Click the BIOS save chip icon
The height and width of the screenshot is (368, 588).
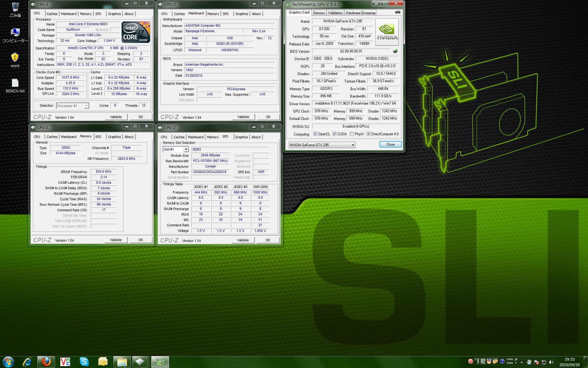click(395, 51)
